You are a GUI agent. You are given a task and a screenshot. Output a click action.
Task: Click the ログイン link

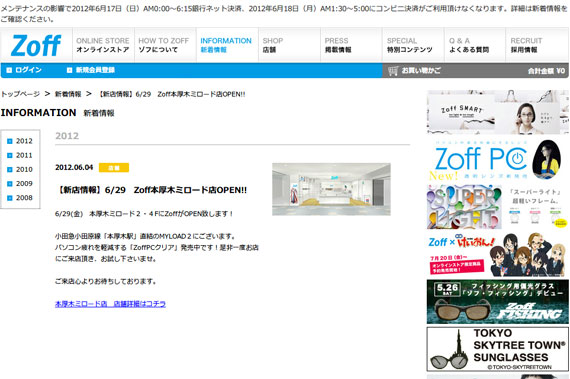(28, 70)
